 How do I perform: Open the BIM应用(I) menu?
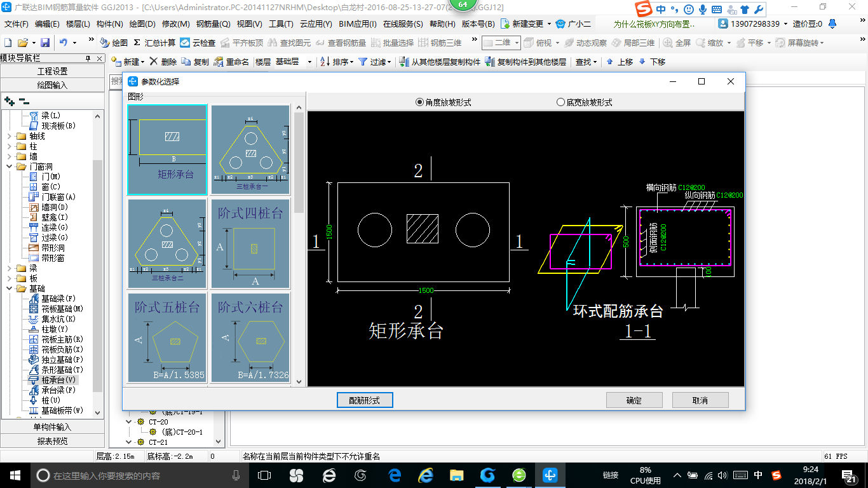coord(358,24)
